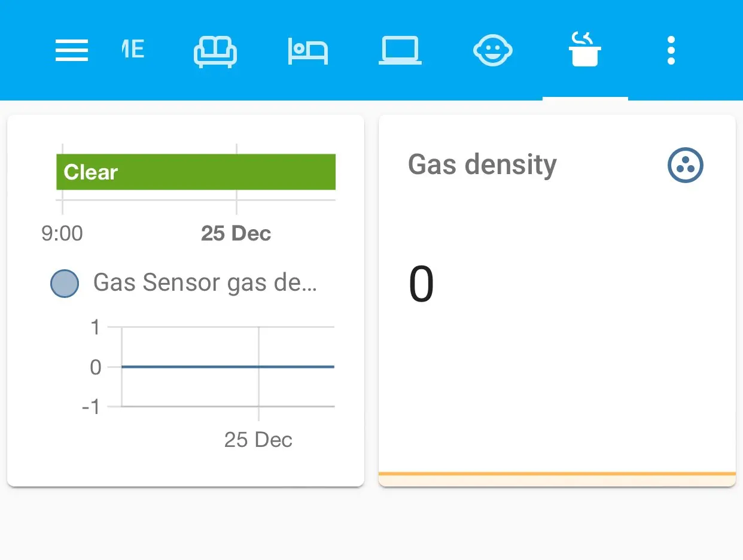Select the kitchen cooking pot tab
Viewport: 743px width, 560px height.
click(584, 50)
